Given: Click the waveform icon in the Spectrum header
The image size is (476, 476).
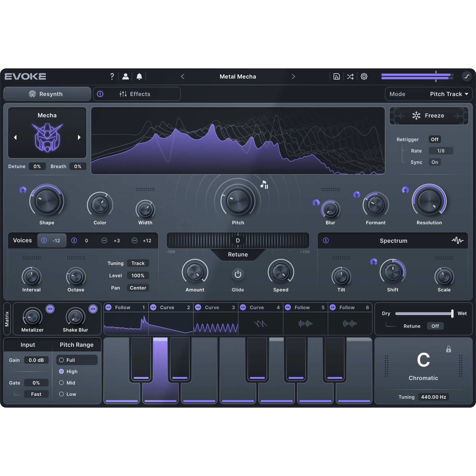Looking at the screenshot, I should pyautogui.click(x=457, y=241).
